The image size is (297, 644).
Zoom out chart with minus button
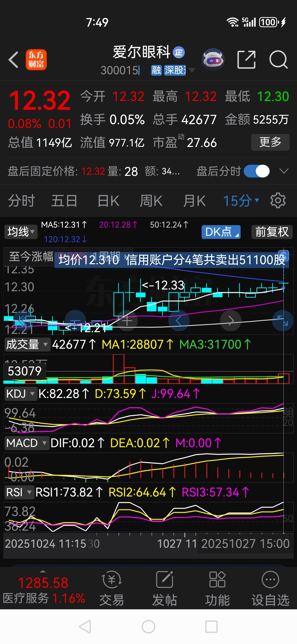(x=75, y=321)
